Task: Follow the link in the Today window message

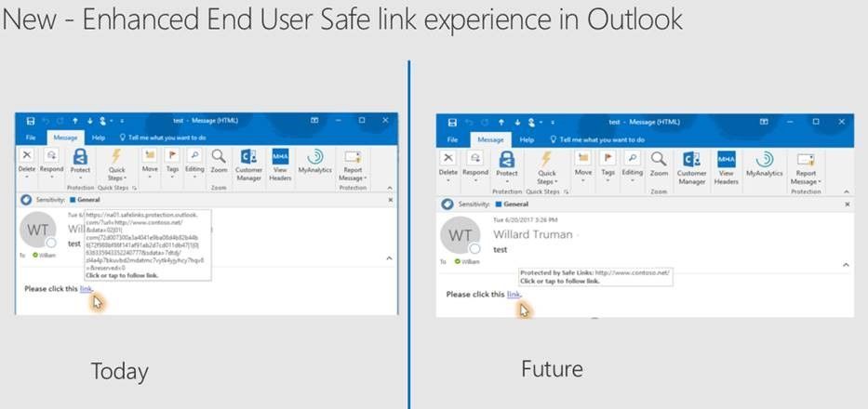Action: click(x=86, y=288)
